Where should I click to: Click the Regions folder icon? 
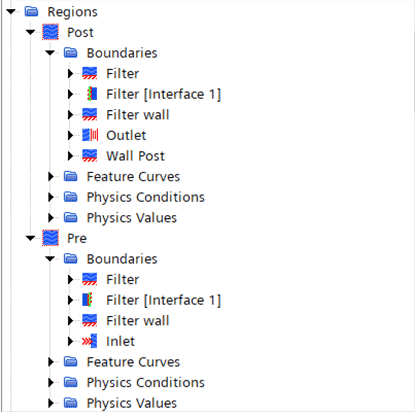point(32,12)
